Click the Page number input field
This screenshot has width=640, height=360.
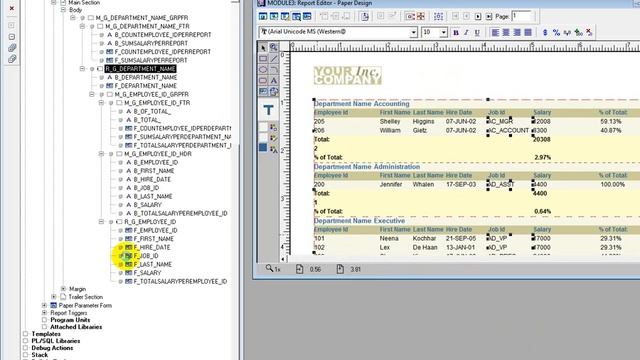pos(522,16)
